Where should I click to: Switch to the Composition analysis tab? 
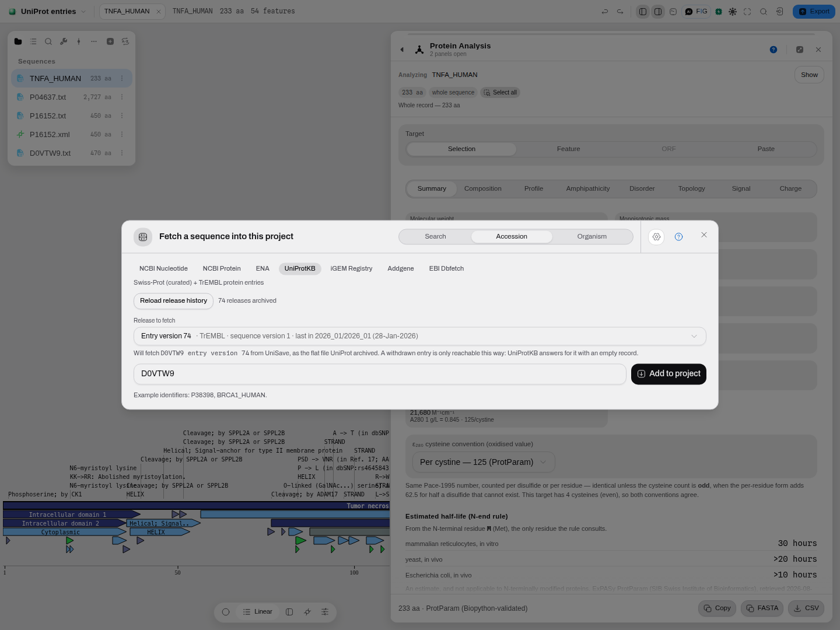click(483, 188)
